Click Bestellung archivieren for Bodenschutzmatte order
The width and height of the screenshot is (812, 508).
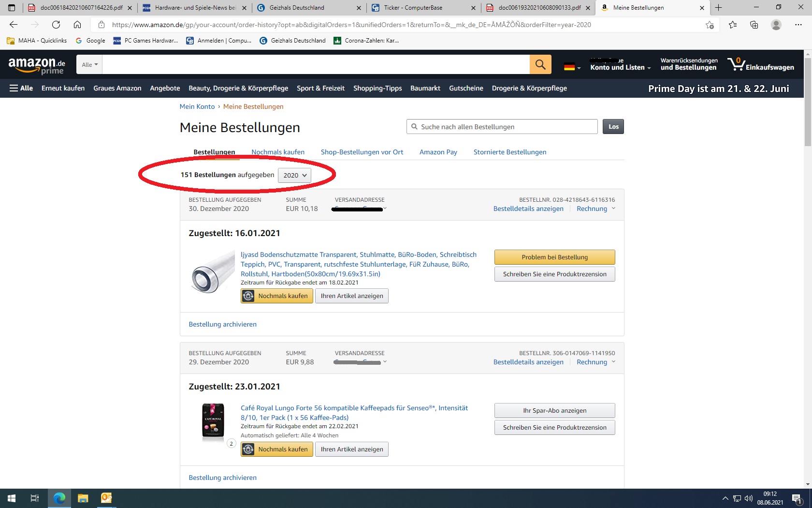click(x=222, y=324)
